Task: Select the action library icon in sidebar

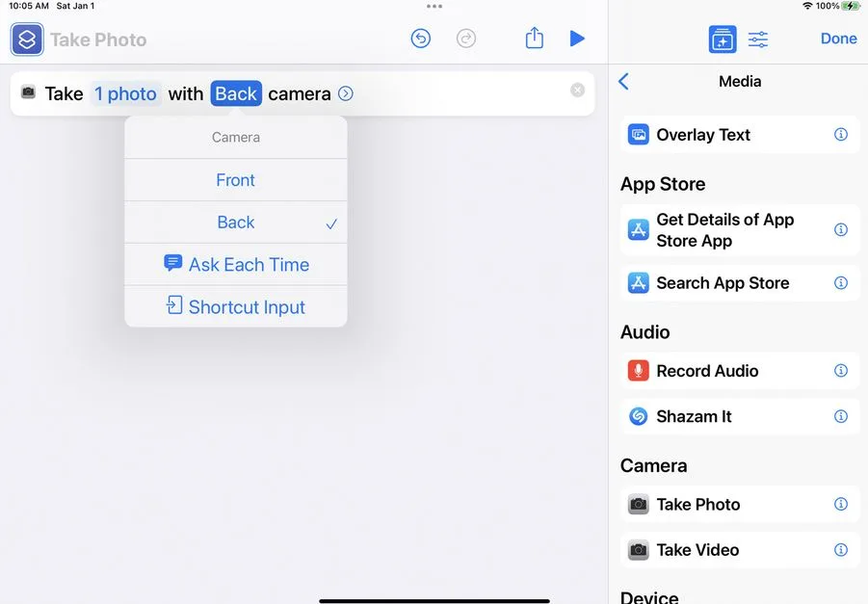Action: coord(723,39)
